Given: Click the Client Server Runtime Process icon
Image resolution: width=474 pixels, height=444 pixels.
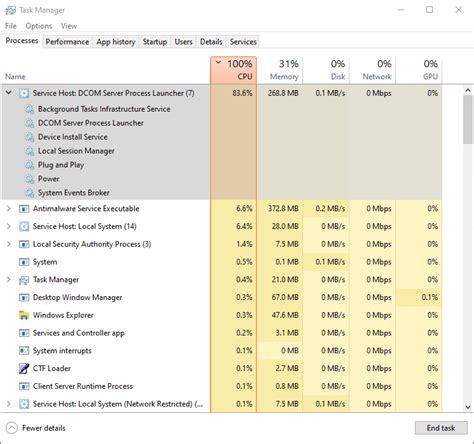Looking at the screenshot, I should [24, 386].
